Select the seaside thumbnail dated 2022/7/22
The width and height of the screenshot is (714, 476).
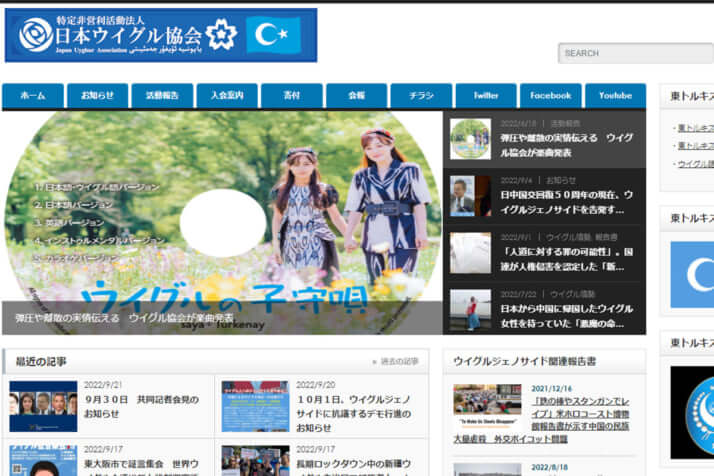pos(470,310)
